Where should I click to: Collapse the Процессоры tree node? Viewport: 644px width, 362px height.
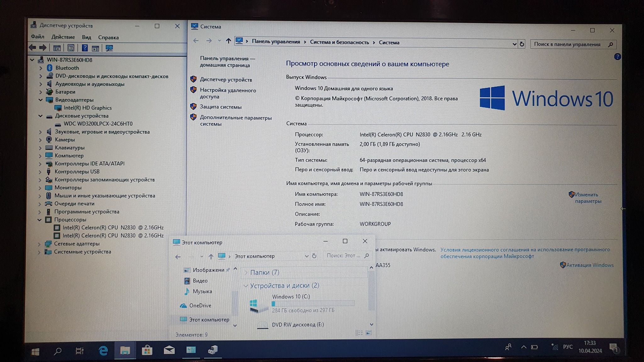coord(40,220)
